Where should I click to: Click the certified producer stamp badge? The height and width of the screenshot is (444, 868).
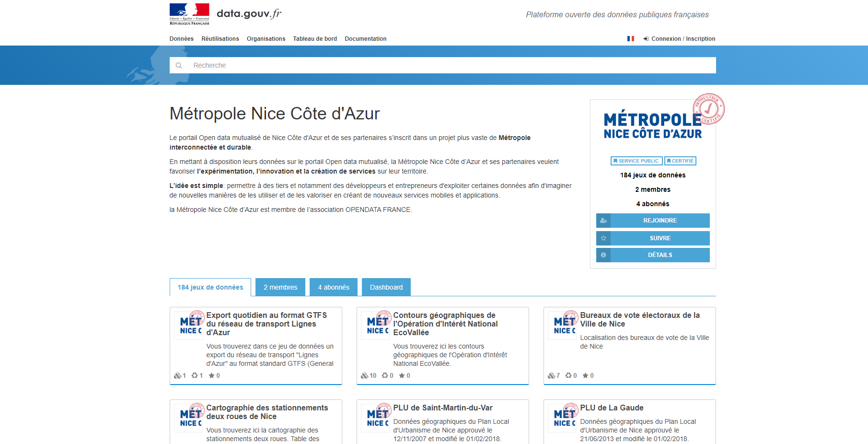point(708,109)
